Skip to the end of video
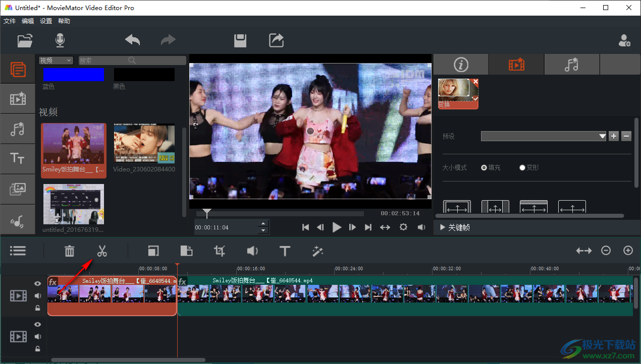 coord(368,227)
